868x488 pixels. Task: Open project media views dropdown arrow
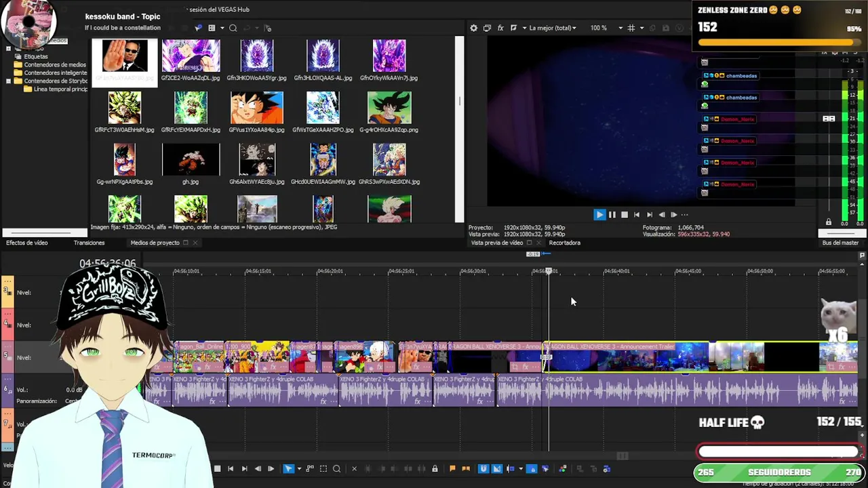click(221, 28)
